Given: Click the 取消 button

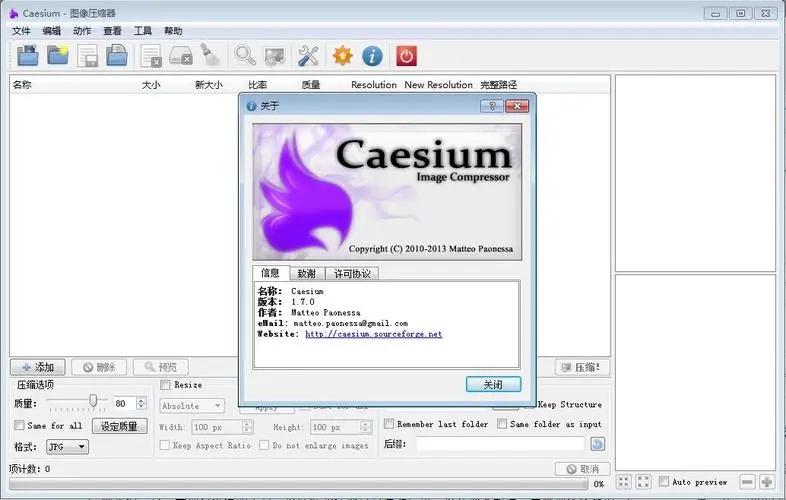Looking at the screenshot, I should click(x=582, y=469).
